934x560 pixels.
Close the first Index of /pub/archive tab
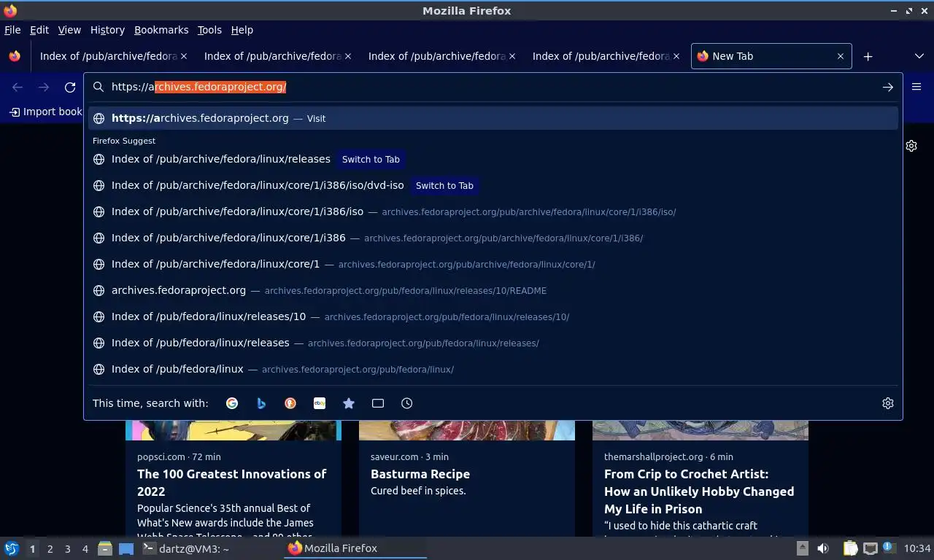pyautogui.click(x=184, y=56)
